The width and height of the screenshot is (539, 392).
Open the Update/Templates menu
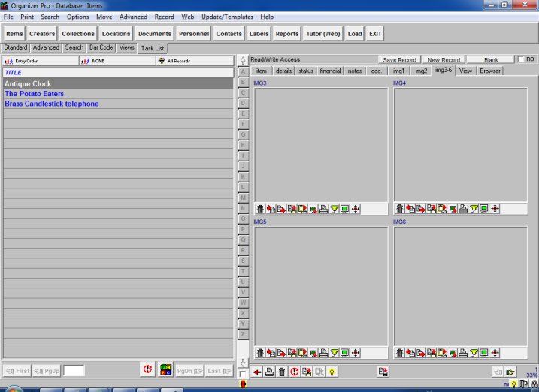227,17
